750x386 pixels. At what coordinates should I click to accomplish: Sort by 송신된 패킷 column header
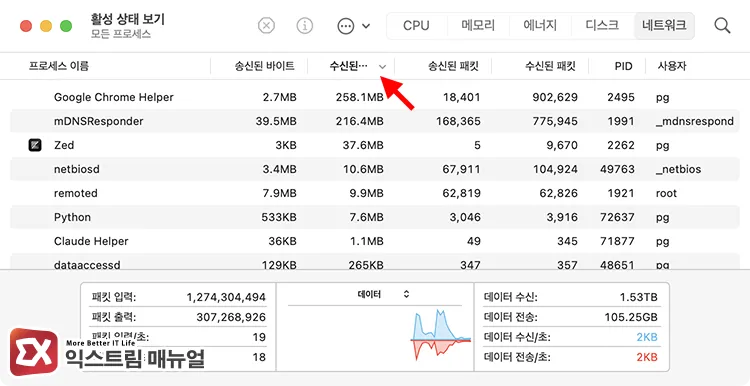(453, 66)
